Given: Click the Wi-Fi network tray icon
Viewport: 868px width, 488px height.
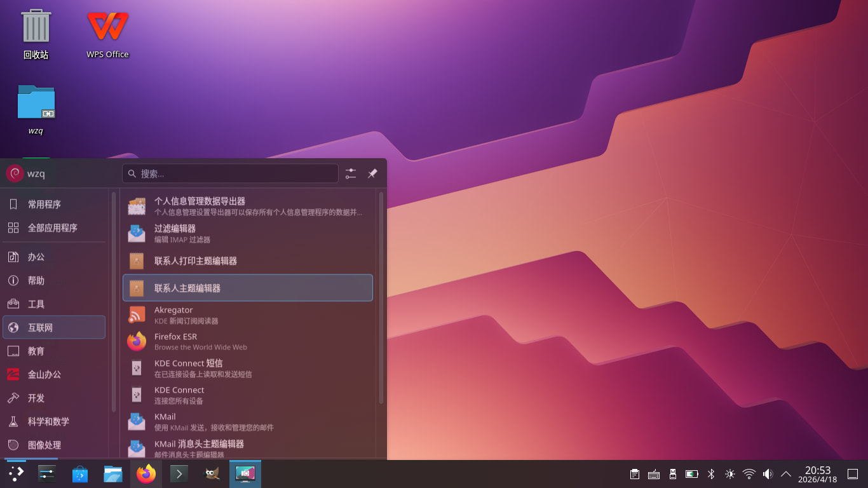Looking at the screenshot, I should click(749, 474).
